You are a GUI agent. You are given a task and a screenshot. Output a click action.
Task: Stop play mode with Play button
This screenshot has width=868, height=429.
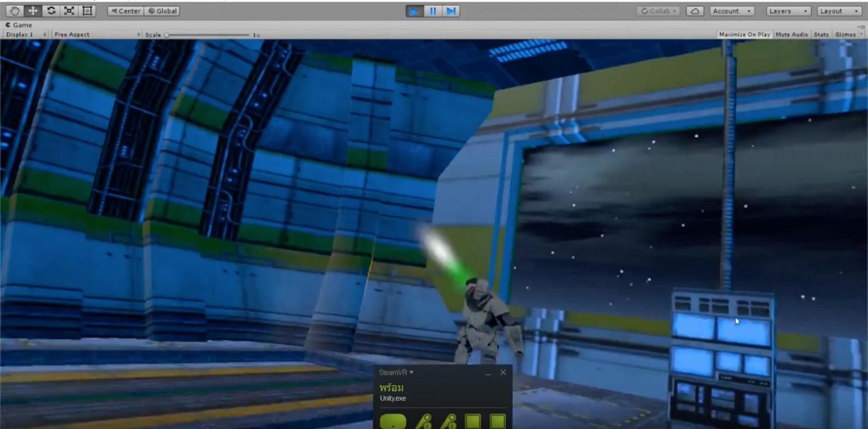[x=414, y=11]
